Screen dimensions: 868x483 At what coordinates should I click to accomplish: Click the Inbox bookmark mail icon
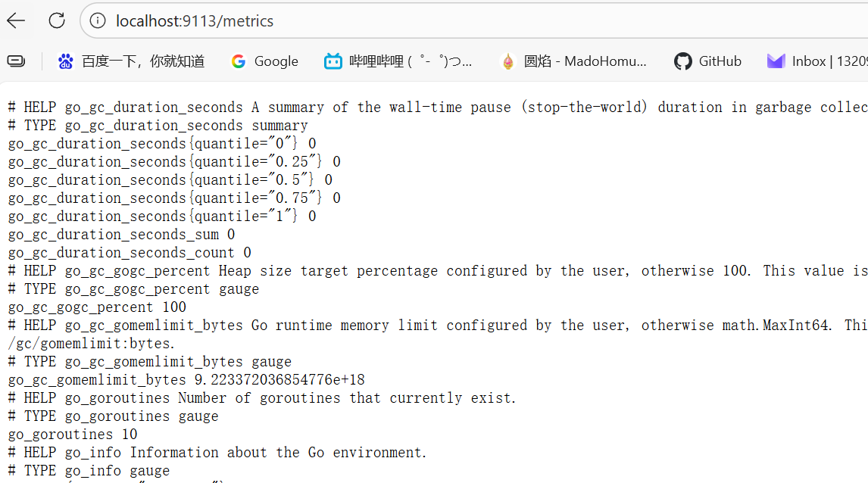pyautogui.click(x=776, y=61)
